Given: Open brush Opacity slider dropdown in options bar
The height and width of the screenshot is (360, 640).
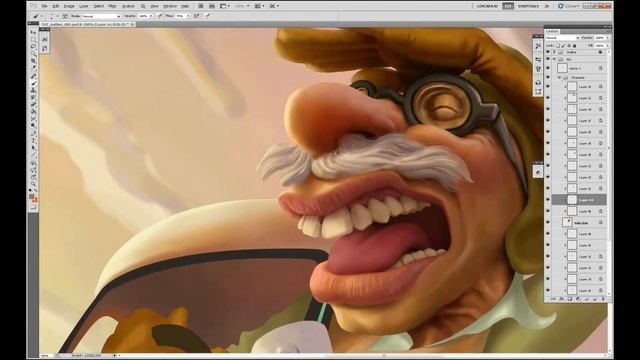Looking at the screenshot, I should click(x=151, y=16).
